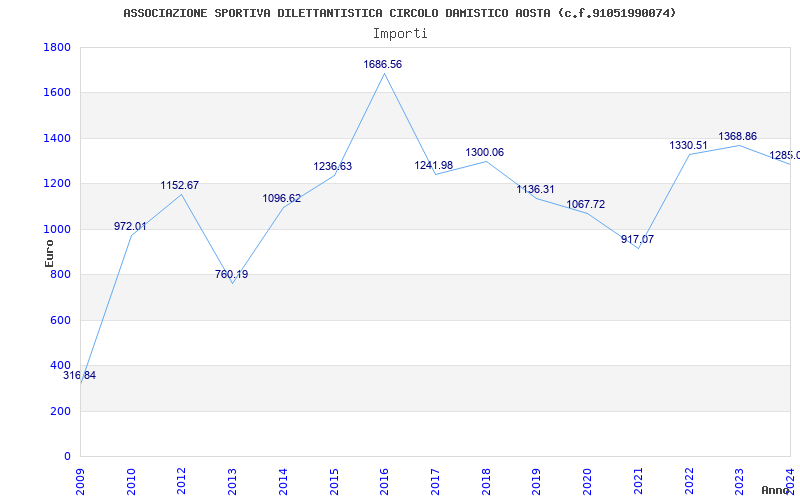Select the 316.84 value label
This screenshot has width=800, height=500.
click(x=80, y=376)
